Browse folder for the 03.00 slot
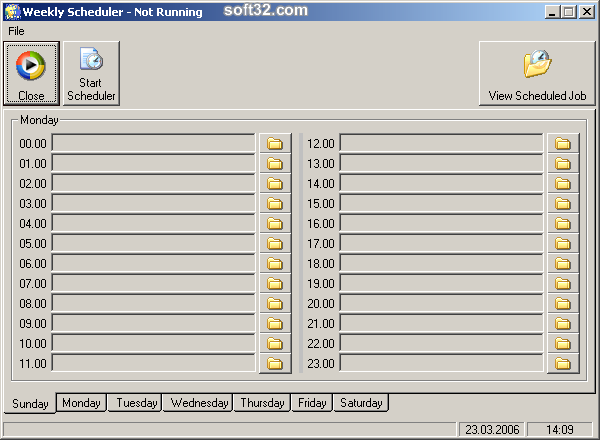The width and height of the screenshot is (600, 440). pos(275,204)
